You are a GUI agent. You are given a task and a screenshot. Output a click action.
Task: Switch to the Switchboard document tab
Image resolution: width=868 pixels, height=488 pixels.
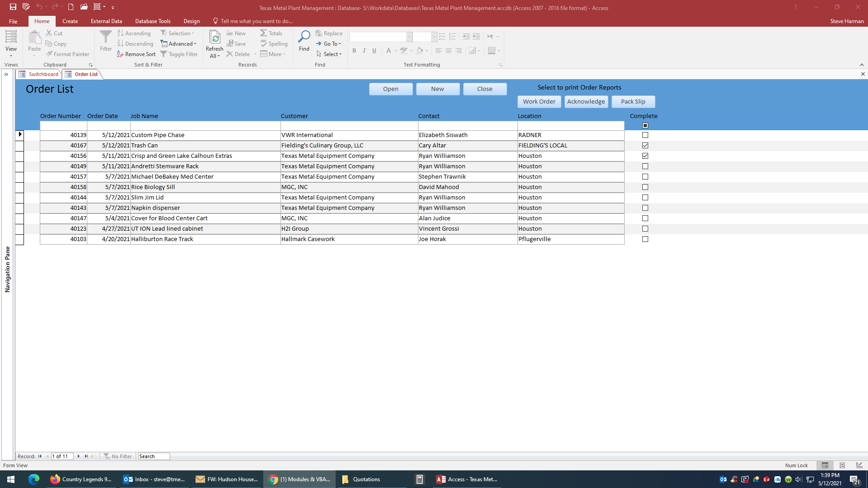[x=39, y=74]
